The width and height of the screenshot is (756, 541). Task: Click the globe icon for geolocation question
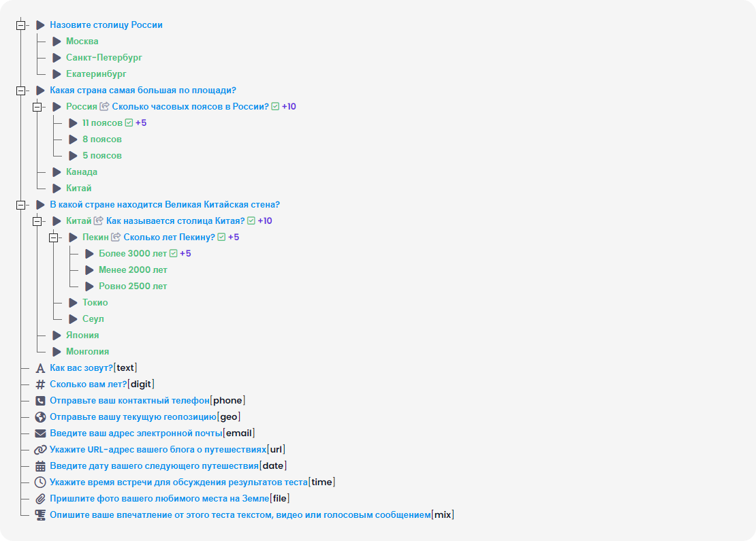[x=40, y=417]
